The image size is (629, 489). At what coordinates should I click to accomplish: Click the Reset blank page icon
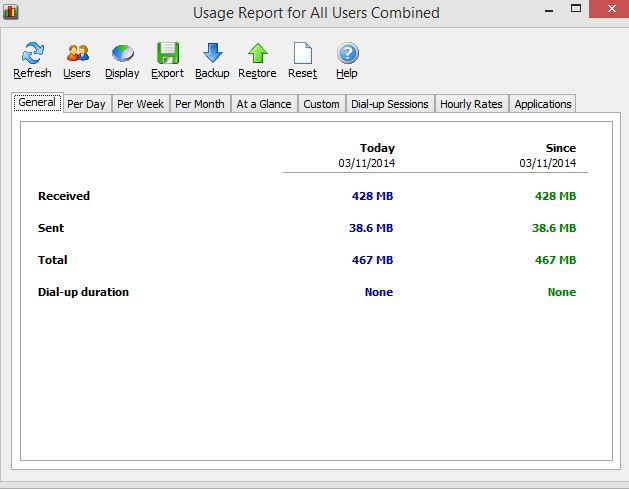[x=302, y=53]
